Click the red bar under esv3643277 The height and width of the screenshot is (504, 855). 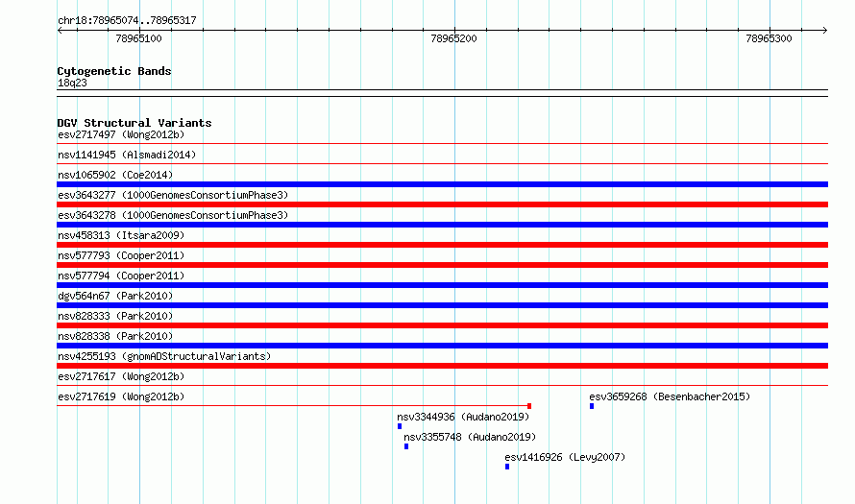pyautogui.click(x=442, y=204)
